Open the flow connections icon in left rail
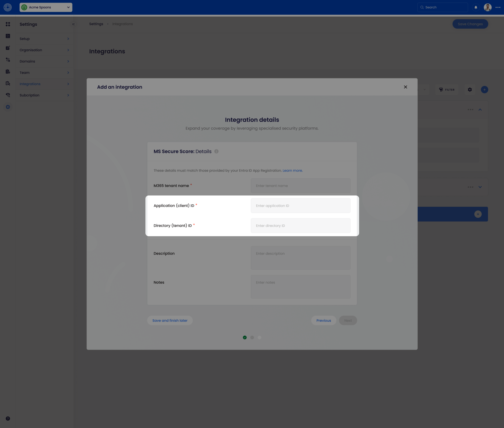 8,60
